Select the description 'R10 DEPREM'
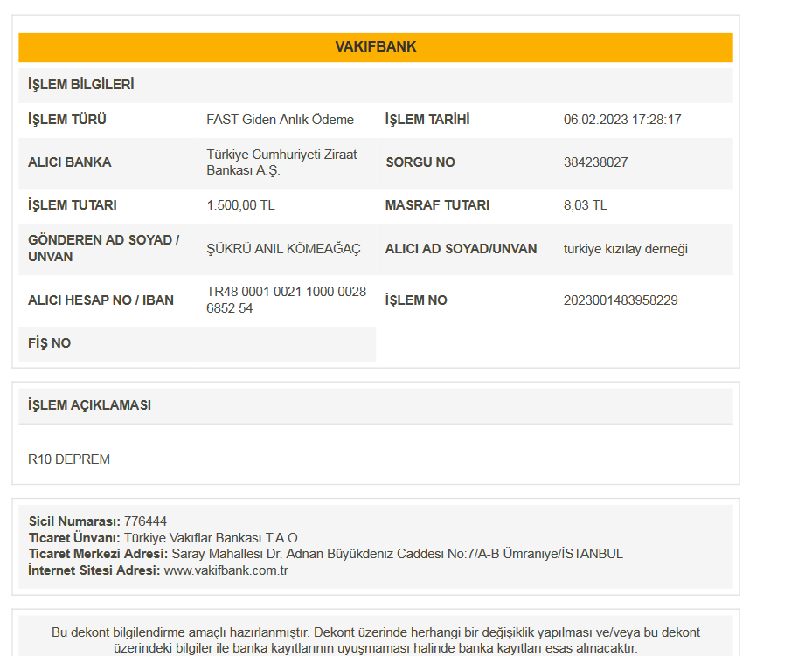Image resolution: width=812 pixels, height=656 pixels. (69, 459)
